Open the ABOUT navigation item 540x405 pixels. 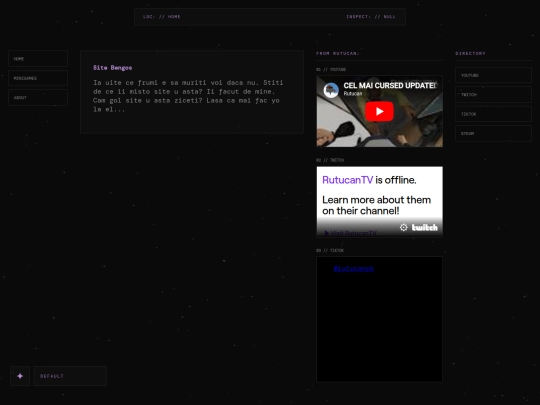coord(38,97)
